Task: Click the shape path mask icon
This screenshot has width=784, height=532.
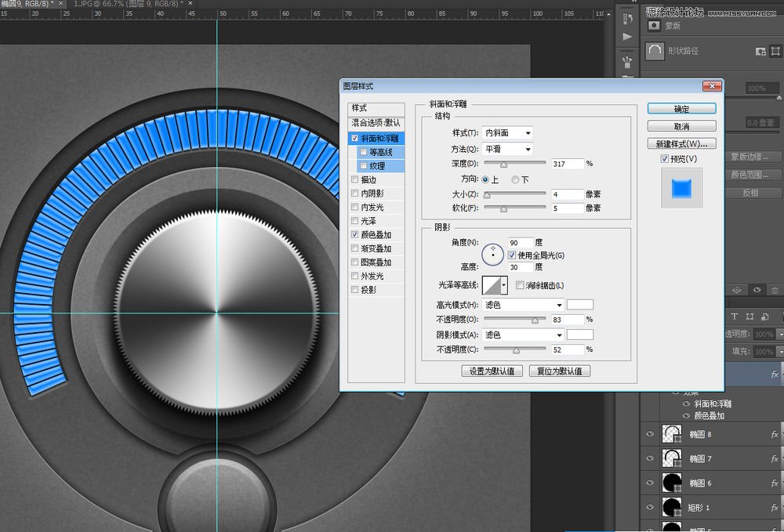Action: pos(654,51)
